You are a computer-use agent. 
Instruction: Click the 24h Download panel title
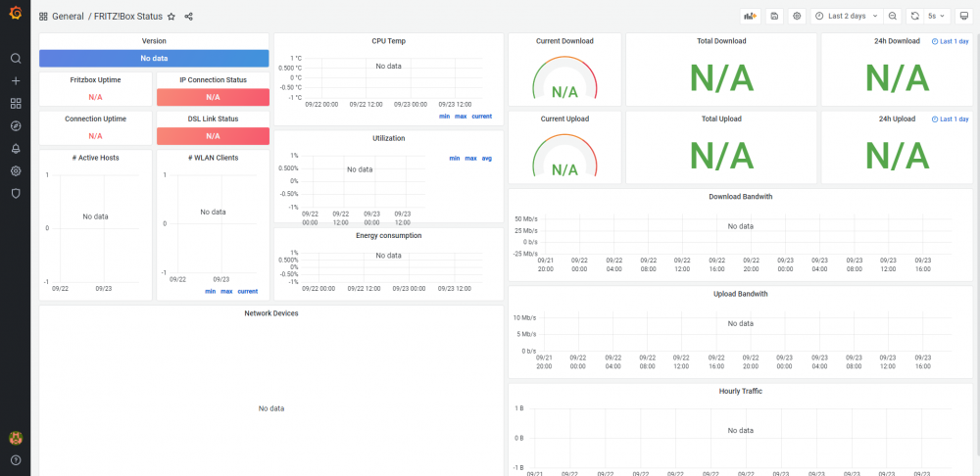[x=897, y=41]
